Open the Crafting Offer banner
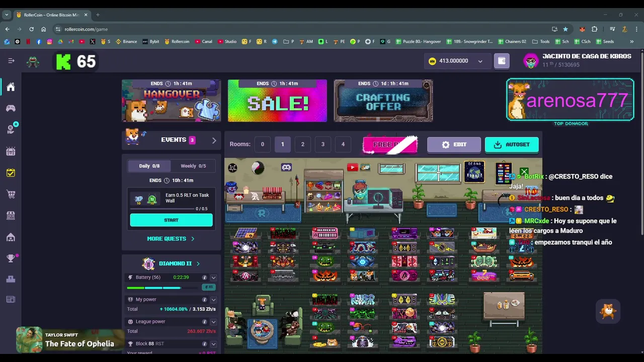This screenshot has height=362, width=644. [383, 101]
